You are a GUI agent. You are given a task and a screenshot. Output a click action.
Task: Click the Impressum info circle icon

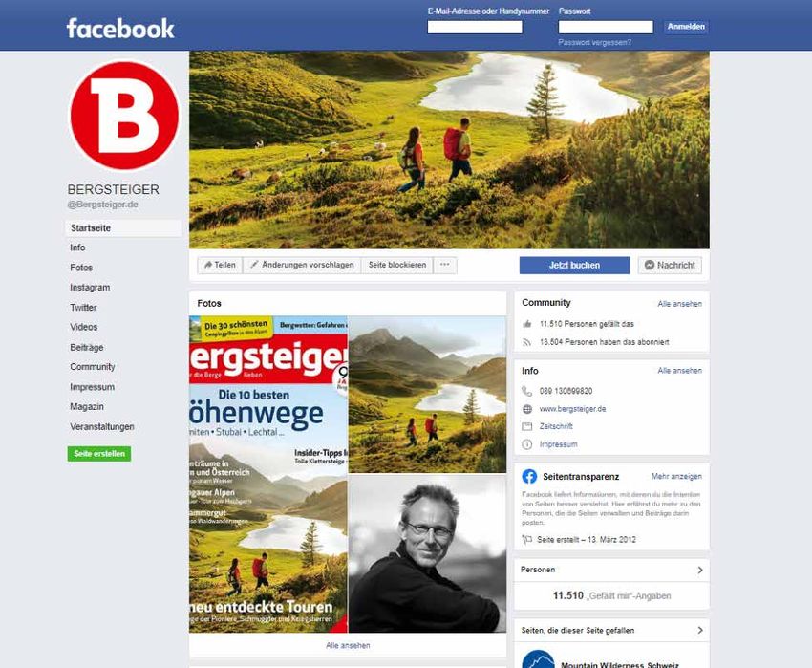pos(526,444)
